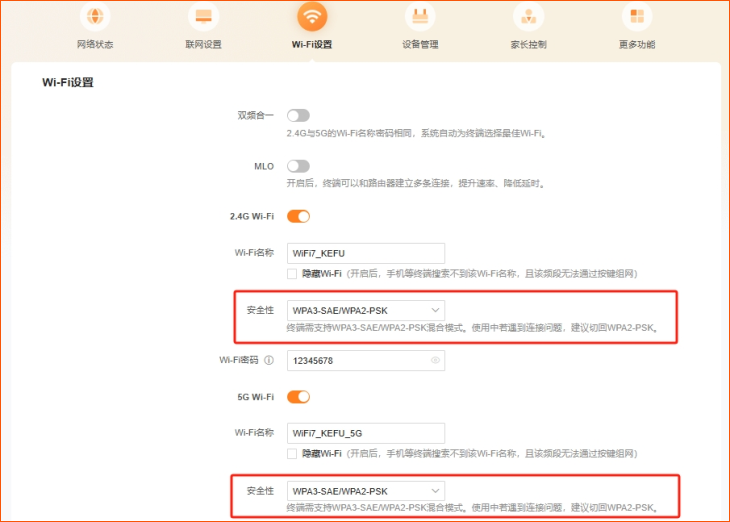Switch to the 更多功能 tab label
Viewport: 730px width, 522px height.
pos(637,44)
